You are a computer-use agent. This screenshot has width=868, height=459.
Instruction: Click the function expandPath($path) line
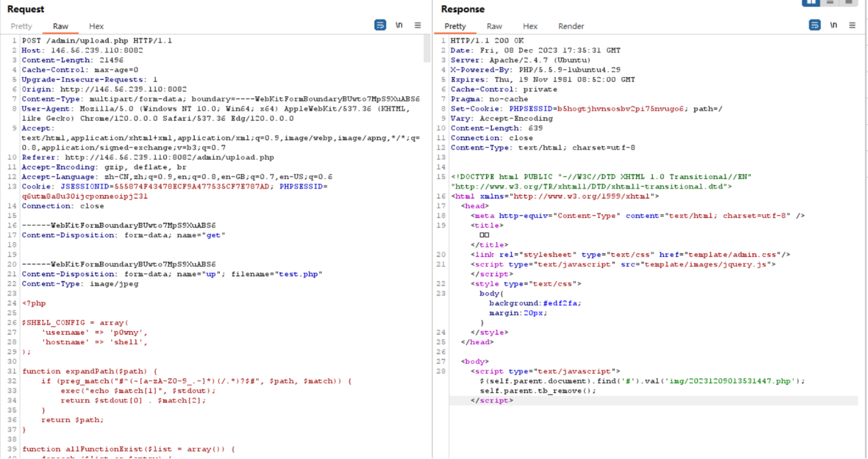tap(89, 371)
